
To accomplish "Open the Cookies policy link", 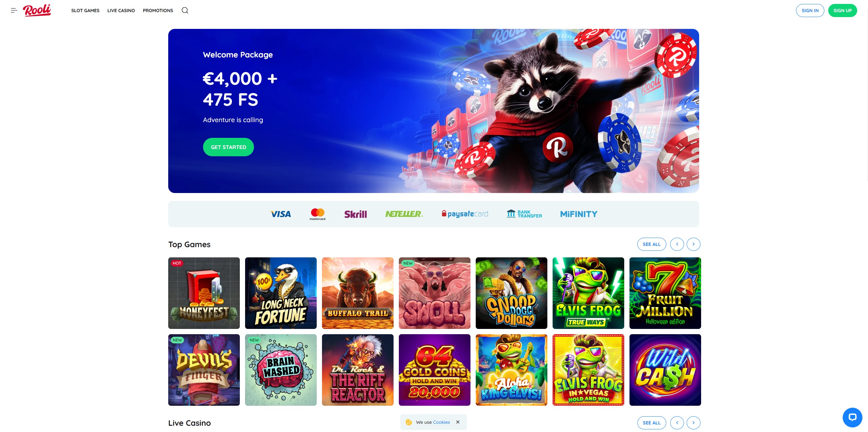I will [441, 422].
